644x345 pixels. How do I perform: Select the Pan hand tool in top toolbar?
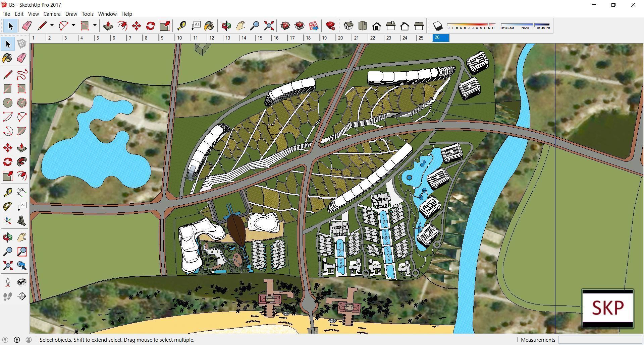(x=240, y=26)
